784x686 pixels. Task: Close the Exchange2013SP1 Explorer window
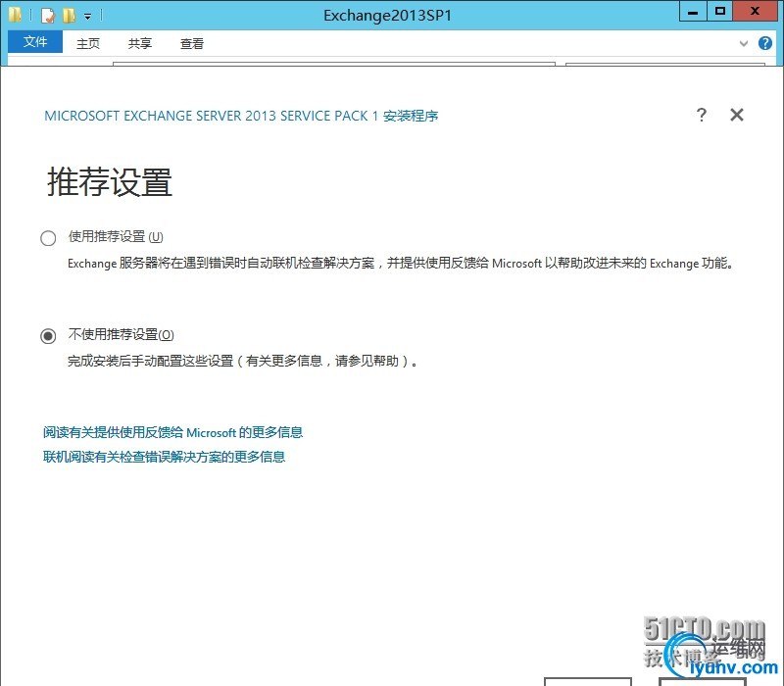pos(755,12)
